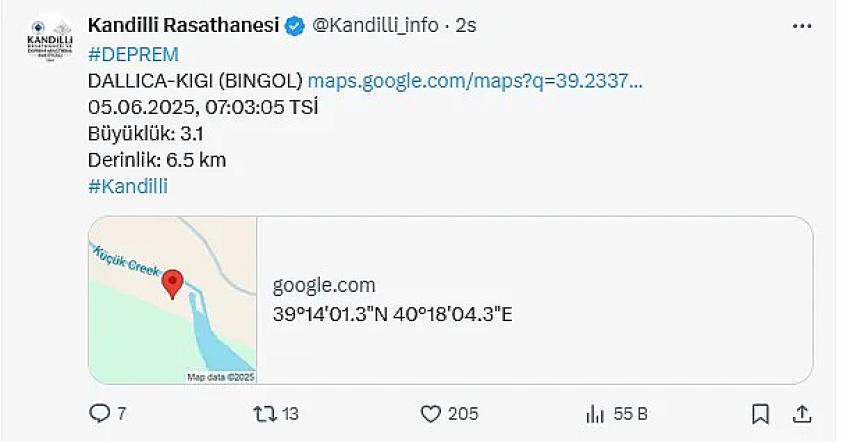Open the three-dot more options menu
The image size is (850, 442).
click(801, 26)
